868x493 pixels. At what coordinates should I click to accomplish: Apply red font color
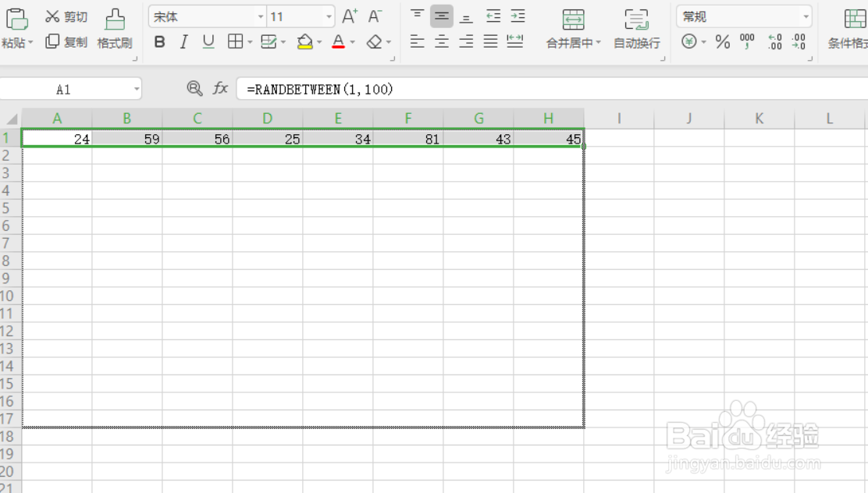point(338,41)
